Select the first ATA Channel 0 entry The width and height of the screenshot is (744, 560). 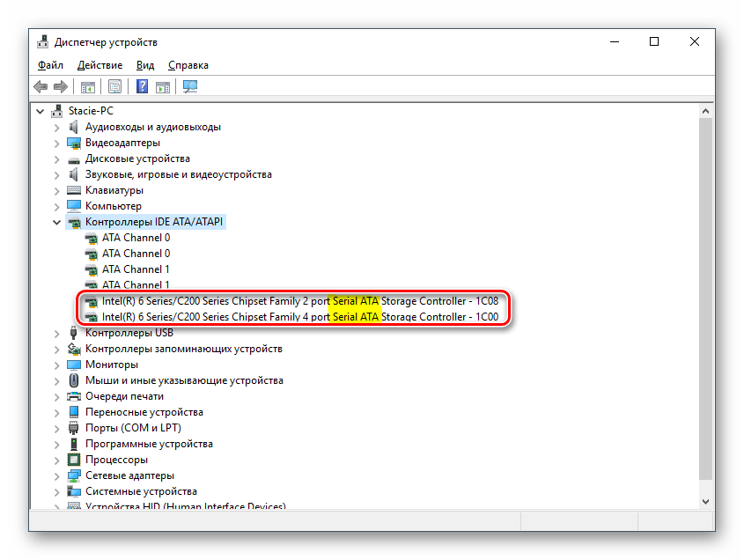pyautogui.click(x=136, y=238)
